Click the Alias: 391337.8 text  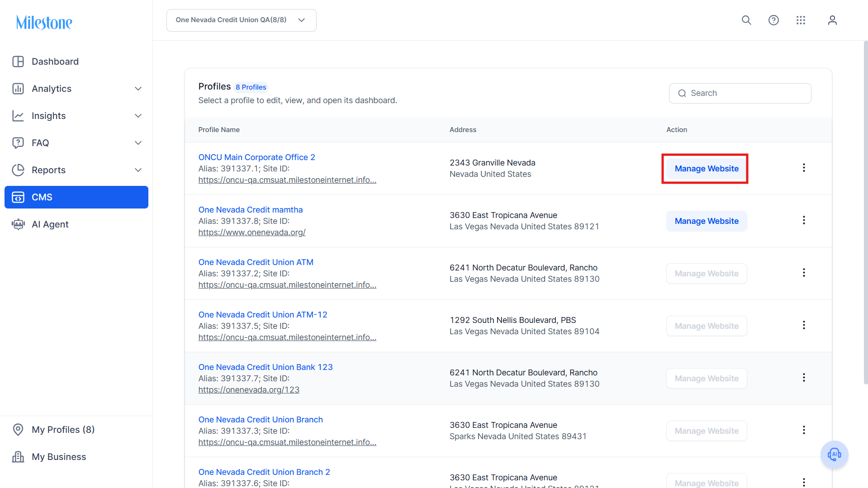(229, 221)
